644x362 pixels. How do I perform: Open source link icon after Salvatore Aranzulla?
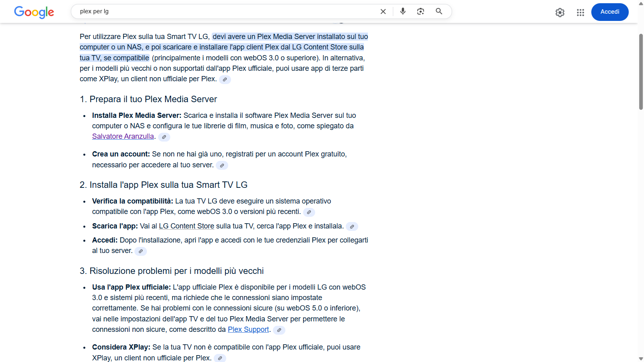click(x=164, y=137)
